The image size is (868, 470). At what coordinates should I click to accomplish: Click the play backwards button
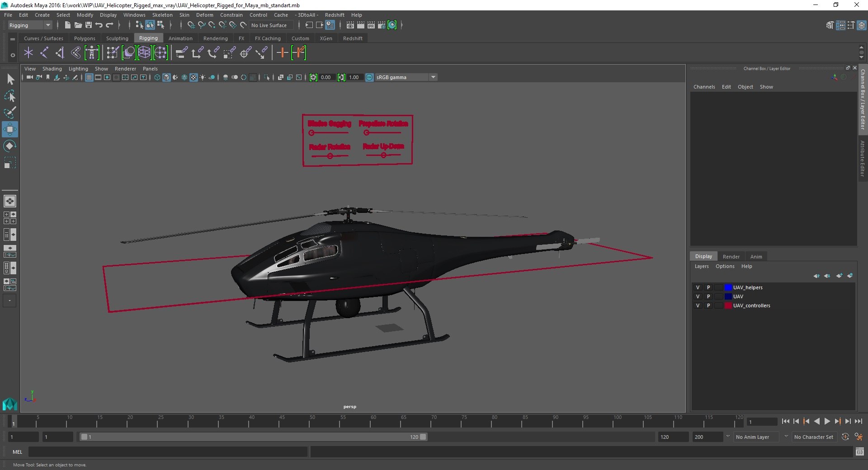pyautogui.click(x=816, y=421)
